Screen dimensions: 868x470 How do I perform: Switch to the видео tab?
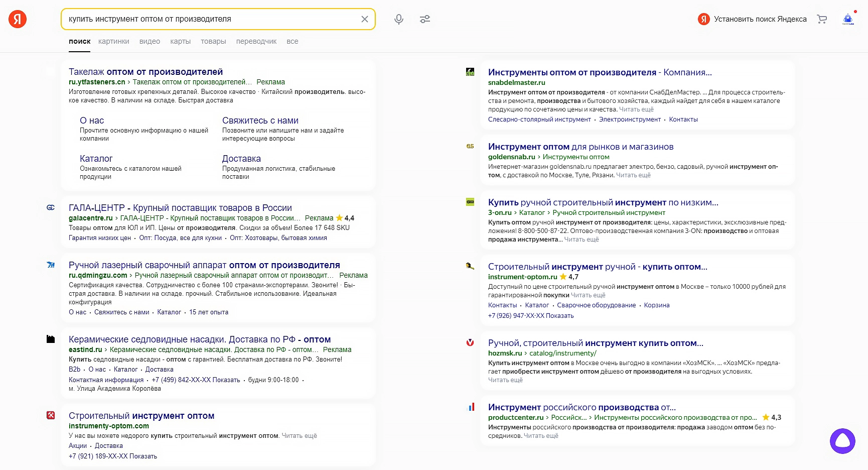[149, 41]
